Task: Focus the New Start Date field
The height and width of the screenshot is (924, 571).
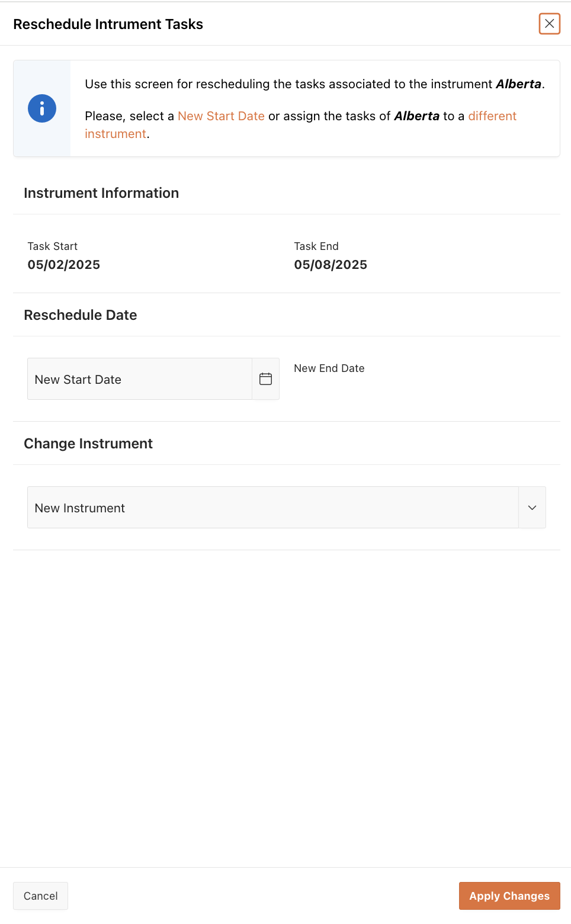Action: pos(140,379)
